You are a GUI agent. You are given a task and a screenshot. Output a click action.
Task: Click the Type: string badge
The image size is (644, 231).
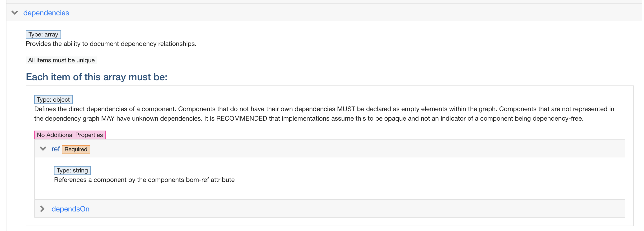[72, 170]
